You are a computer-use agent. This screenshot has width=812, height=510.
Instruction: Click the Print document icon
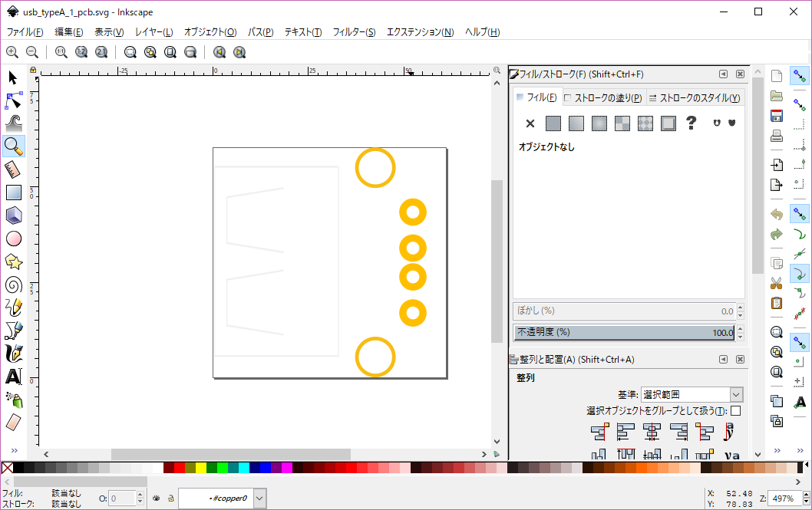pyautogui.click(x=776, y=137)
